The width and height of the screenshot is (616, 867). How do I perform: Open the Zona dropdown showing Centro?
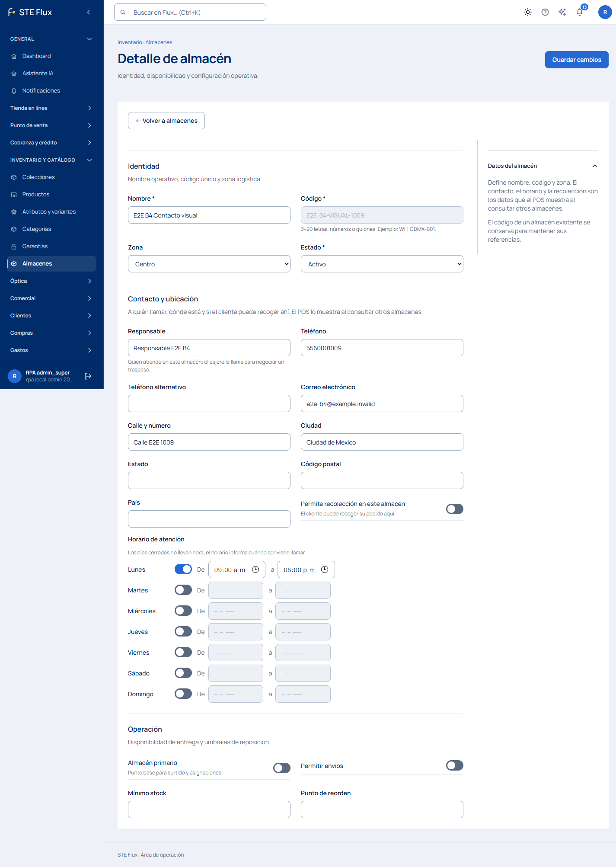tap(209, 264)
